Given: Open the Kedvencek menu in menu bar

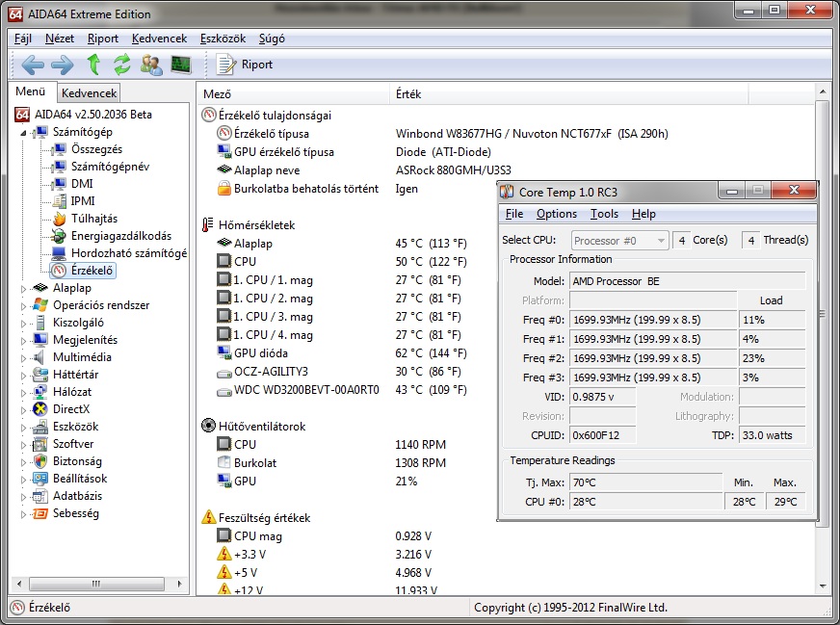Looking at the screenshot, I should pos(159,39).
